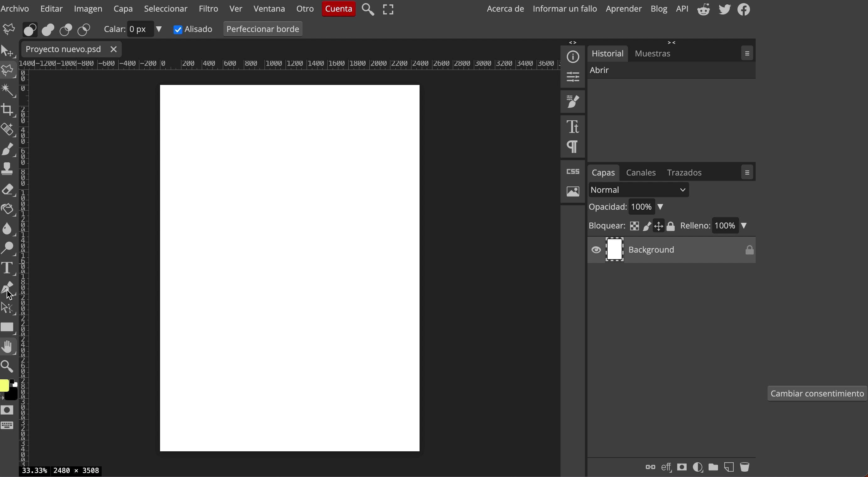This screenshot has width=868, height=477.
Task: Choose the Eraser tool
Action: [x=8, y=190]
